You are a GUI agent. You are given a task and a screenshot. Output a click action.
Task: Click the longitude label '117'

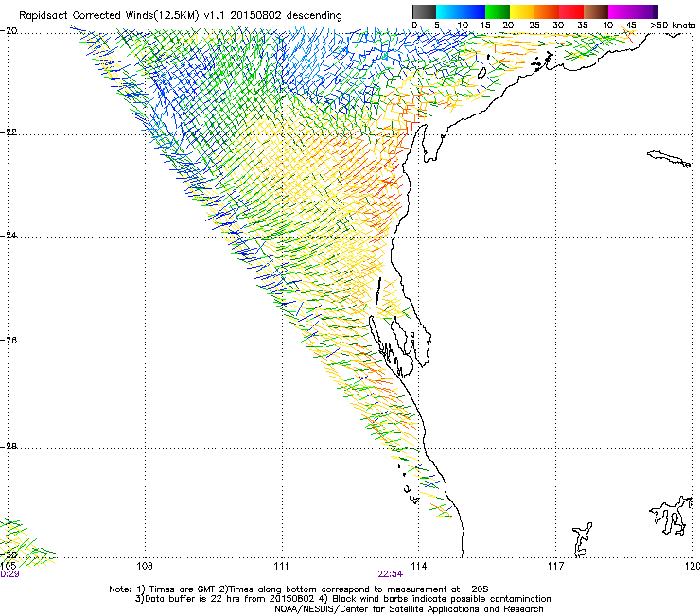pyautogui.click(x=555, y=567)
